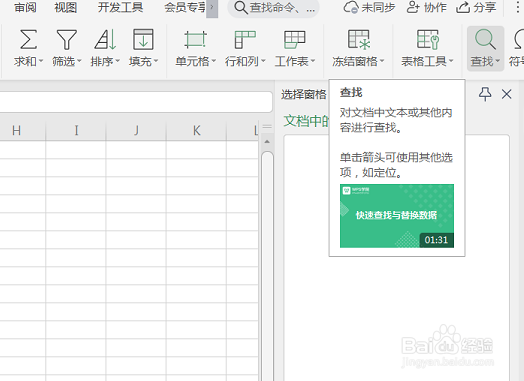Screen dimensions: 524x381
Task: Select column I header
Action: click(76, 130)
